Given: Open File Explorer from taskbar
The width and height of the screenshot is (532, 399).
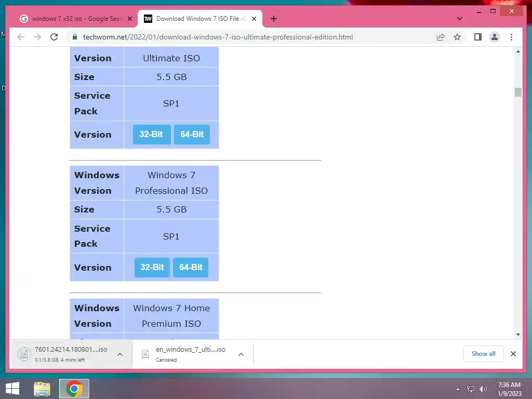Looking at the screenshot, I should click(x=42, y=389).
